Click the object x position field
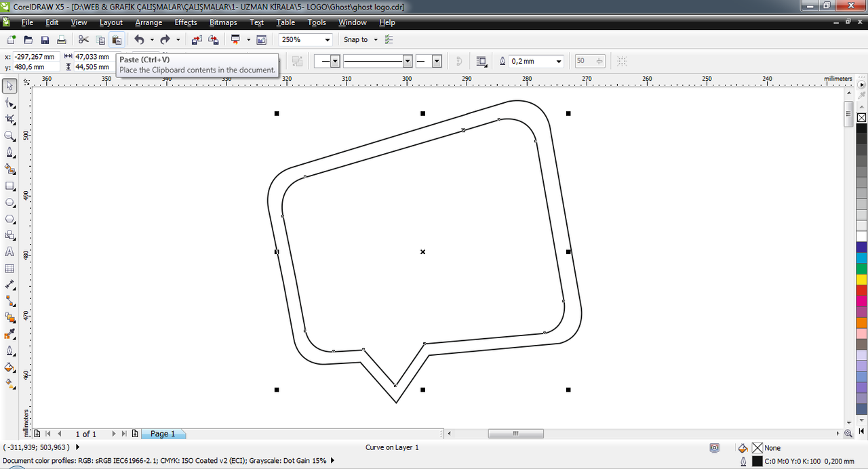Screen dimensions: 868x469 point(36,57)
